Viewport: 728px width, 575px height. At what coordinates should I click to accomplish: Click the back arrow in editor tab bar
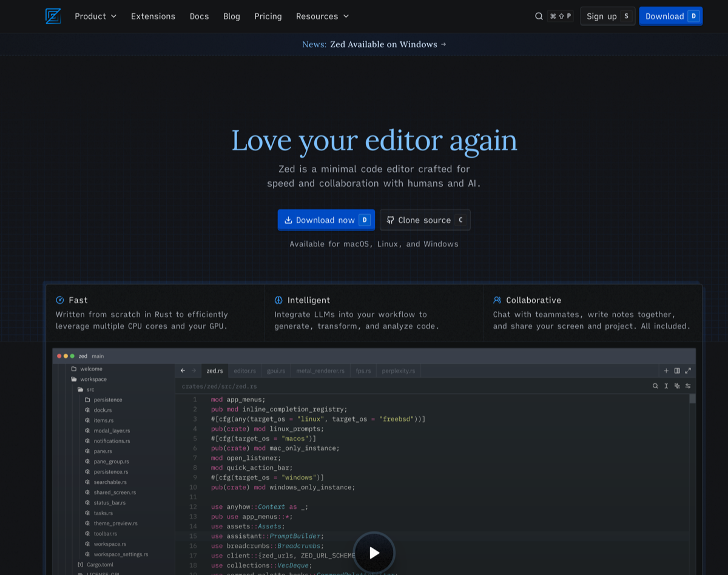pyautogui.click(x=183, y=371)
